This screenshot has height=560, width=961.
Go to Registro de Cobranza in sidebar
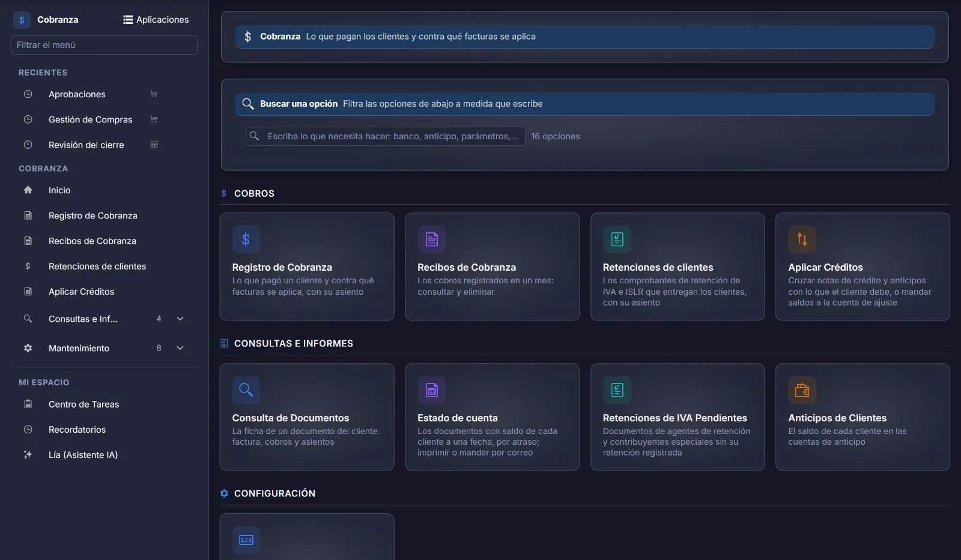click(93, 215)
